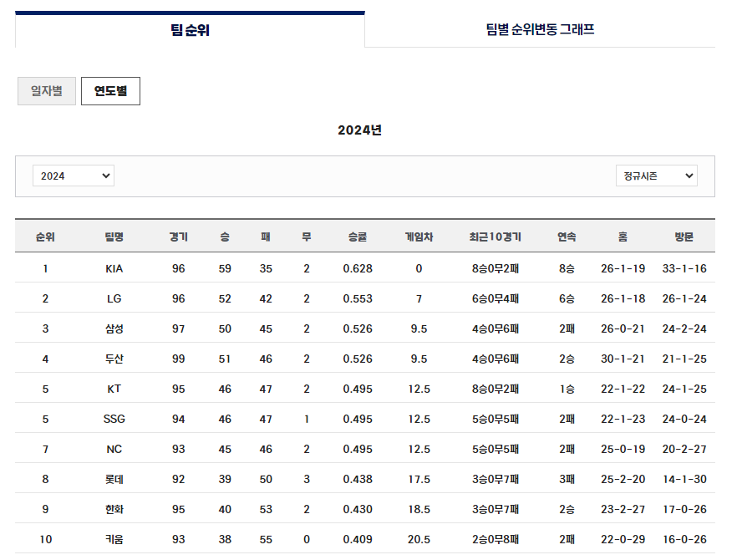Open the 정규시즌 season type dropdown
The width and height of the screenshot is (742, 560).
click(x=656, y=176)
